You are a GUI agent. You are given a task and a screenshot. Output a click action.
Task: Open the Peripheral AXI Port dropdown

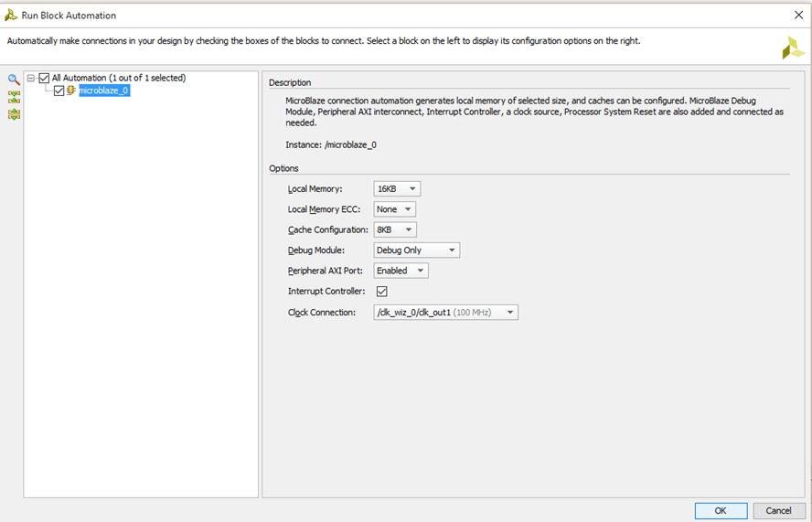pyautogui.click(x=401, y=271)
